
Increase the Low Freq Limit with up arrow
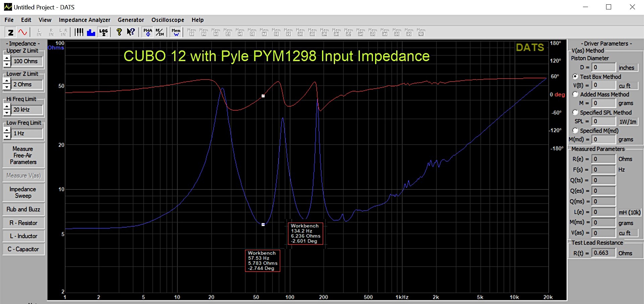7,131
